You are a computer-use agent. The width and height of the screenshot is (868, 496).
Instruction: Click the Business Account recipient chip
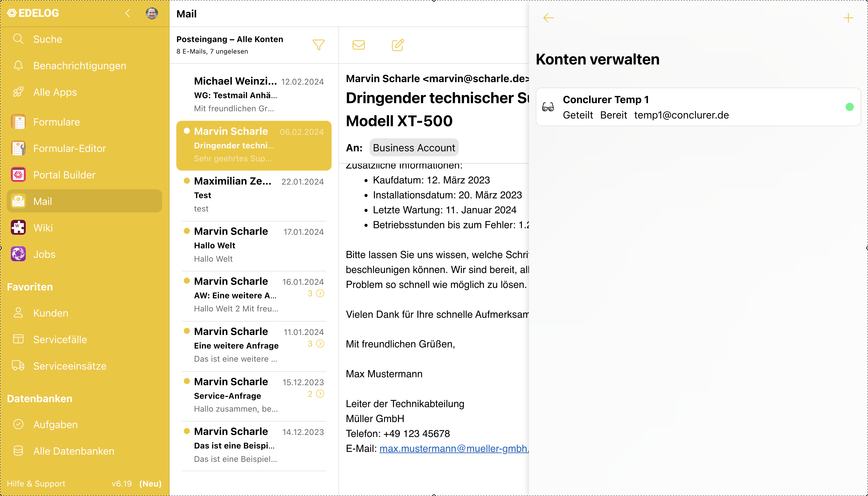click(x=414, y=147)
